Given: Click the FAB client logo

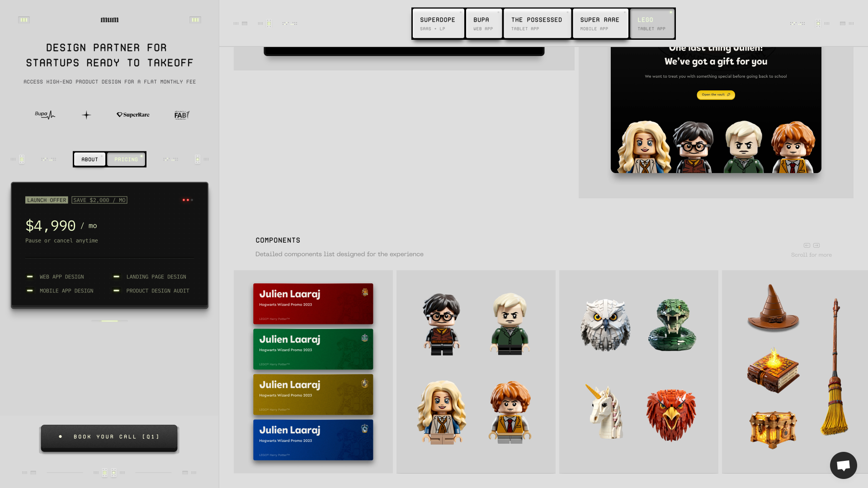Looking at the screenshot, I should (x=182, y=115).
